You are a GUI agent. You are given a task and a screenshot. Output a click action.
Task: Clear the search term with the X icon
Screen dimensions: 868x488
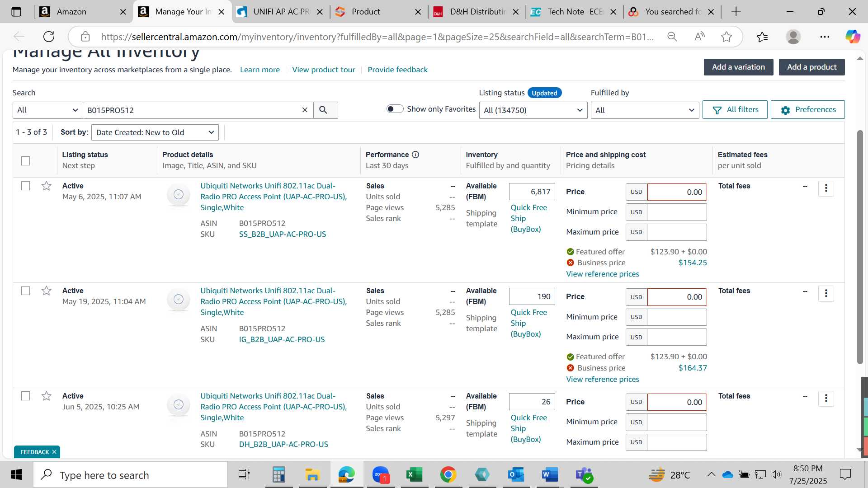pos(305,110)
